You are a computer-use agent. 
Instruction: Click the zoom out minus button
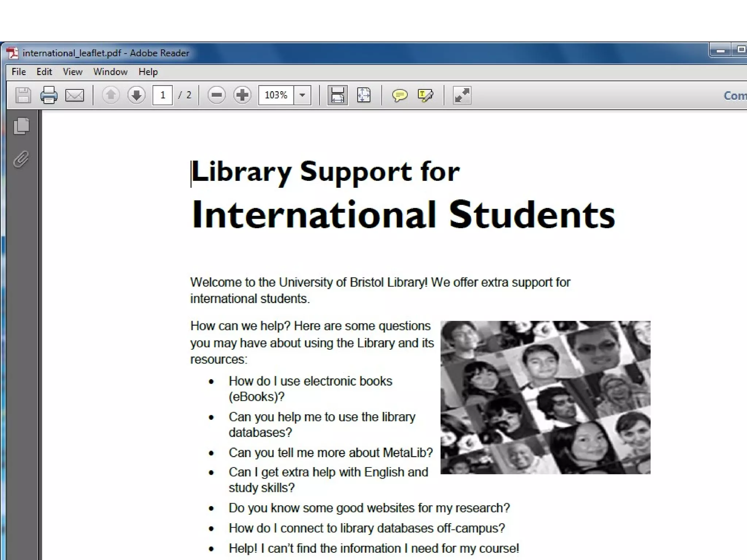coord(216,96)
